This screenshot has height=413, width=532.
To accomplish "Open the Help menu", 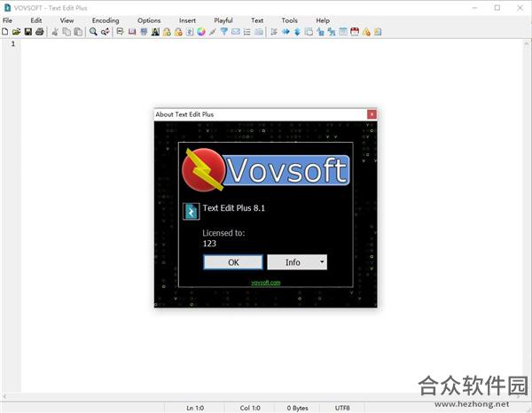I will point(323,20).
